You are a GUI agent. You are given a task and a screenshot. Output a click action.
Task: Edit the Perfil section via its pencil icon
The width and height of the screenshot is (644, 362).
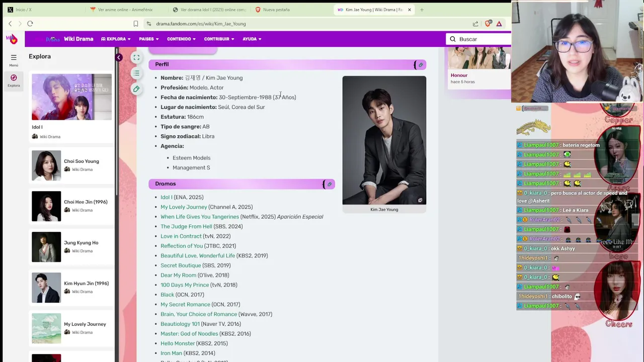click(420, 65)
